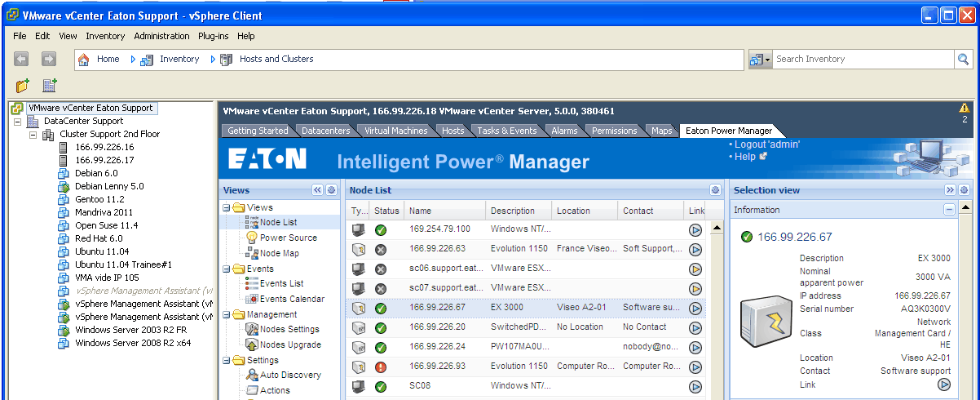Click the create datacenter toolbar icon
The width and height of the screenshot is (980, 400).
(x=50, y=85)
